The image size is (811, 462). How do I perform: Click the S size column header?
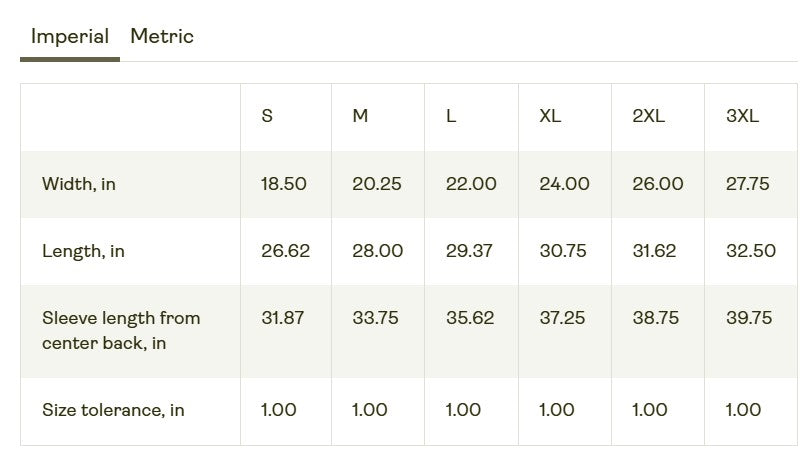[267, 116]
